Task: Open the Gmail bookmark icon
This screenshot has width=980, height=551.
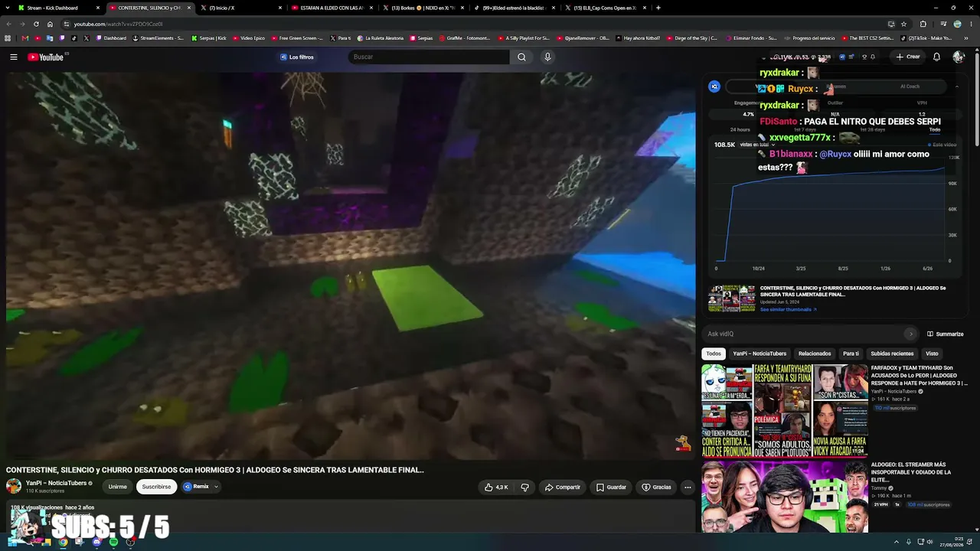Action: tap(25, 38)
